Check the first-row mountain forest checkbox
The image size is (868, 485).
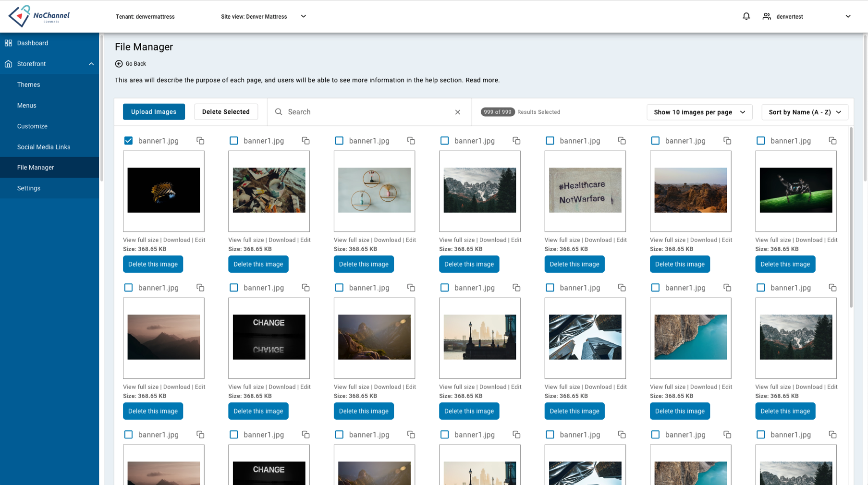[x=445, y=141]
